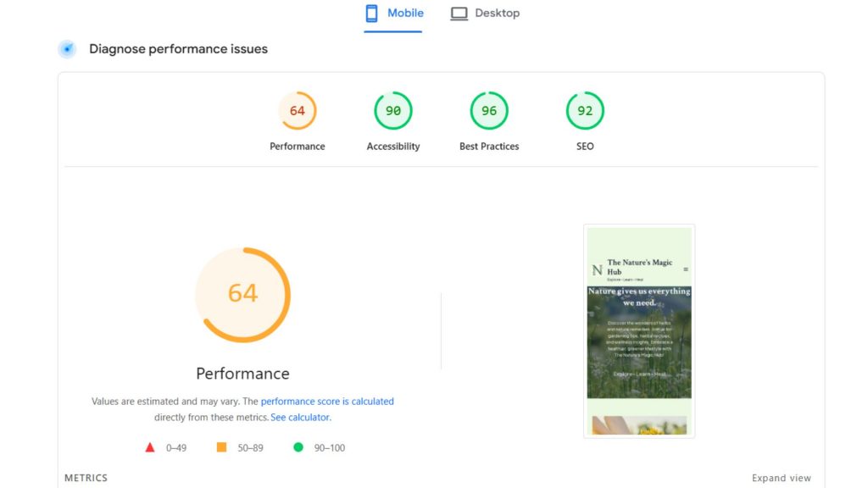Click the blue Diagnose performance issues icon
Viewport: 868px width, 488px height.
[x=67, y=49]
